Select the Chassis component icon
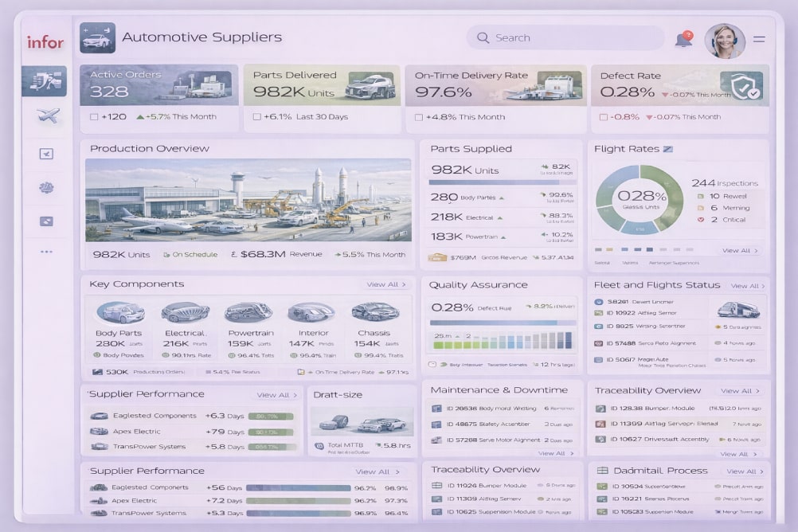The height and width of the screenshot is (532, 798). pyautogui.click(x=374, y=312)
